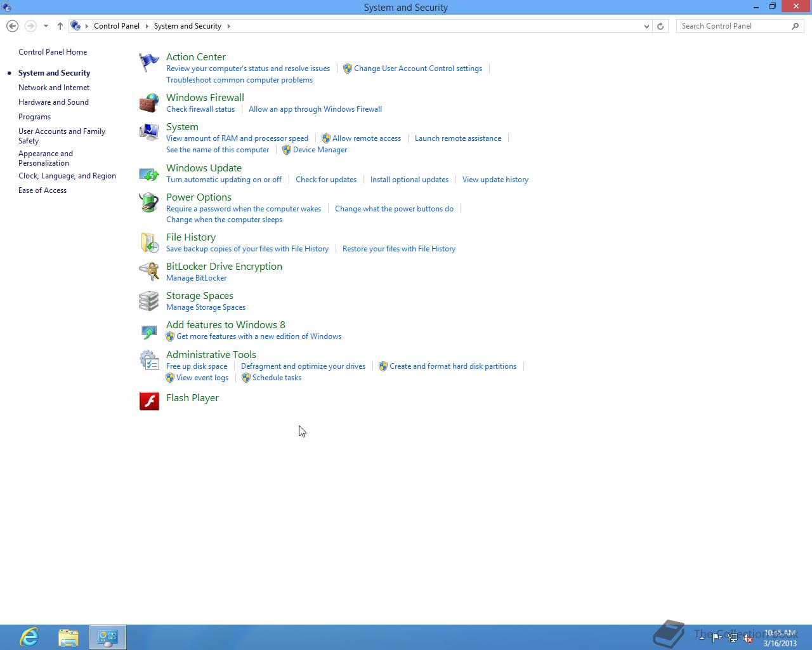Click Schedule tasks link

277,378
